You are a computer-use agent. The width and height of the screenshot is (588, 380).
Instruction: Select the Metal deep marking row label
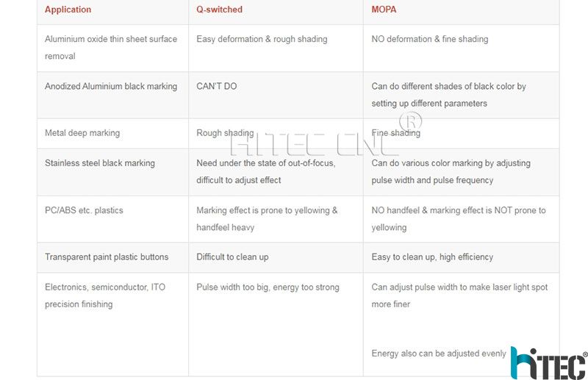coord(82,133)
